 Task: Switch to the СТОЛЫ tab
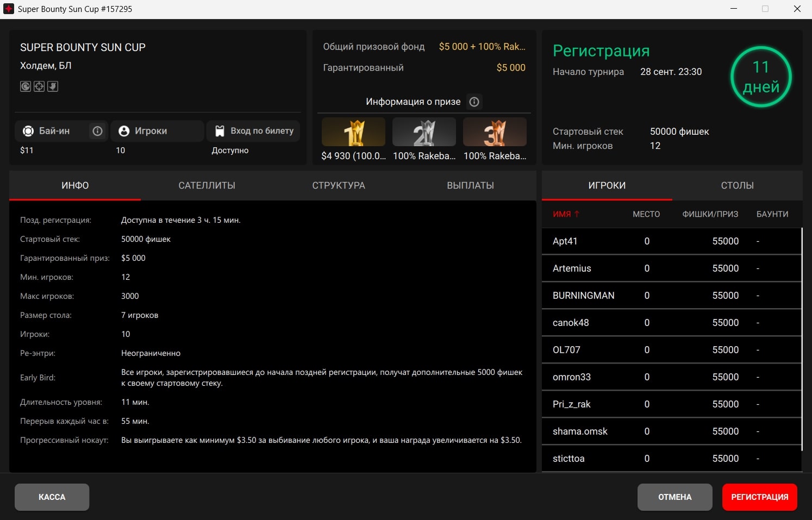coord(737,186)
